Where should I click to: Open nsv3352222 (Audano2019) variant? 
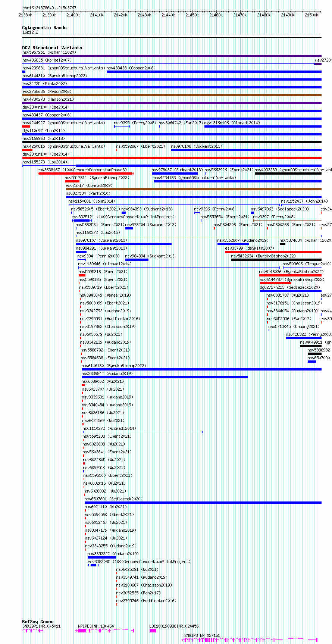pos(113,554)
